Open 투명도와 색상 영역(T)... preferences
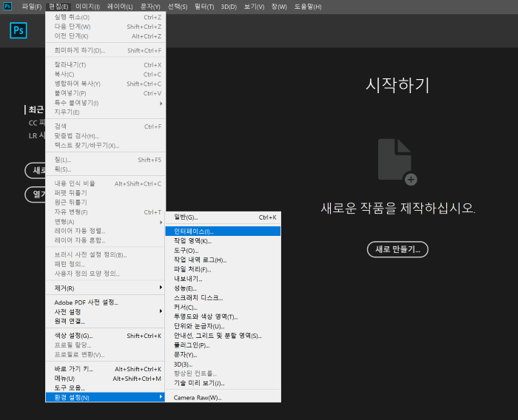This screenshot has width=518, height=420. (223, 316)
